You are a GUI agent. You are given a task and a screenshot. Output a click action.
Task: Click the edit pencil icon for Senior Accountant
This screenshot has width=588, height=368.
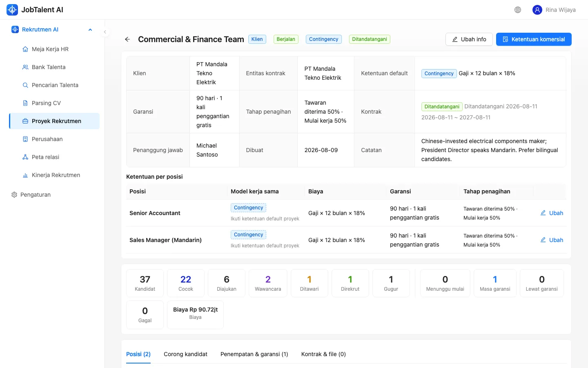(x=543, y=213)
